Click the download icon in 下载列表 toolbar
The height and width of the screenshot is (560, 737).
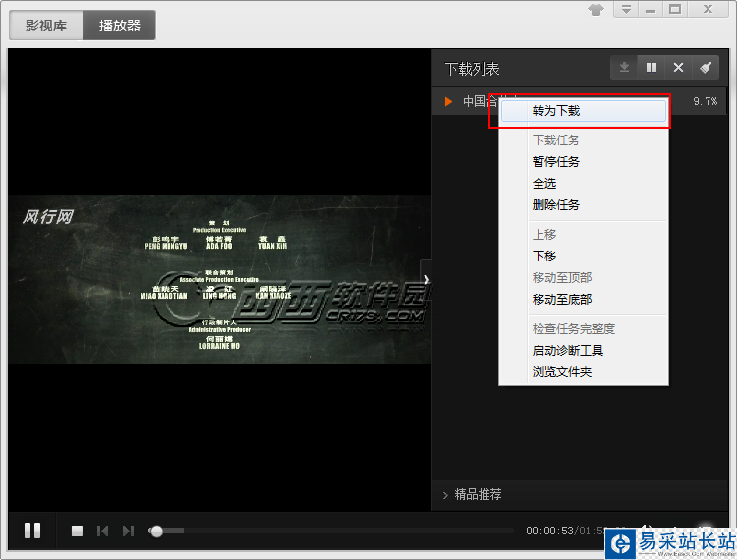click(x=624, y=68)
